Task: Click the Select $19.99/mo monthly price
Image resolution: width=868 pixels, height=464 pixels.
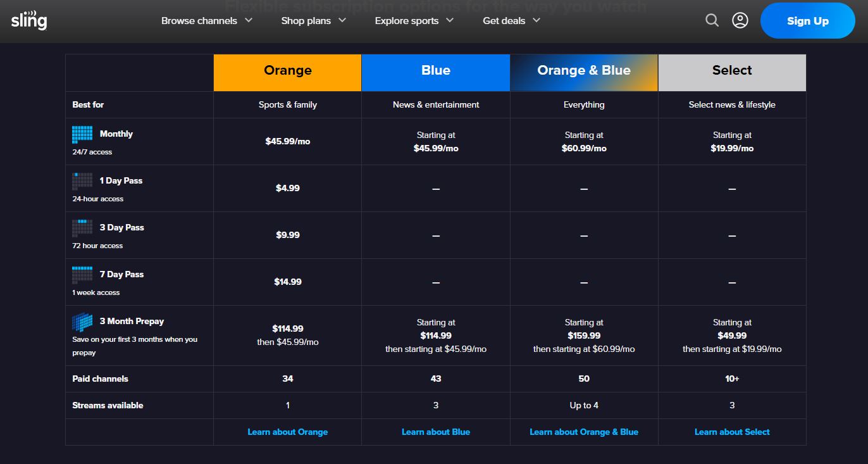Action: tap(732, 148)
